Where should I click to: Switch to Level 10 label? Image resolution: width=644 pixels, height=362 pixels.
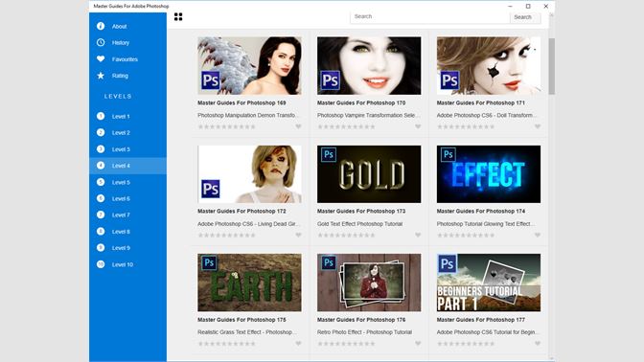(123, 264)
